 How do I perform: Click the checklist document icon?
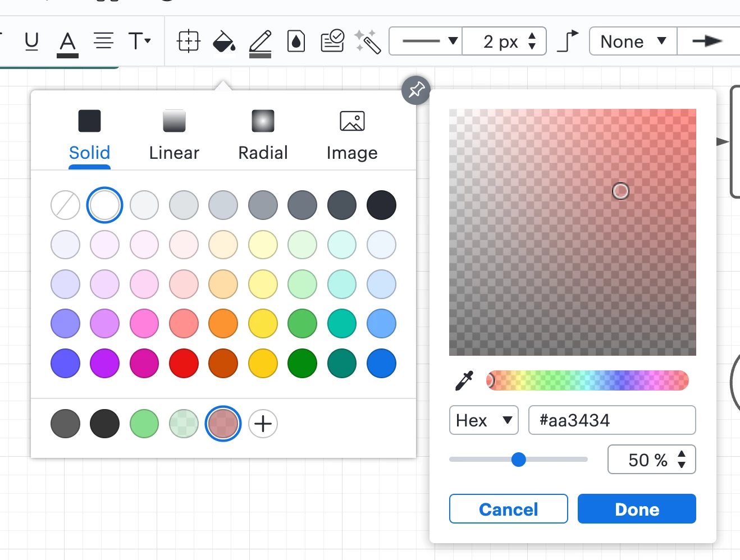point(332,41)
